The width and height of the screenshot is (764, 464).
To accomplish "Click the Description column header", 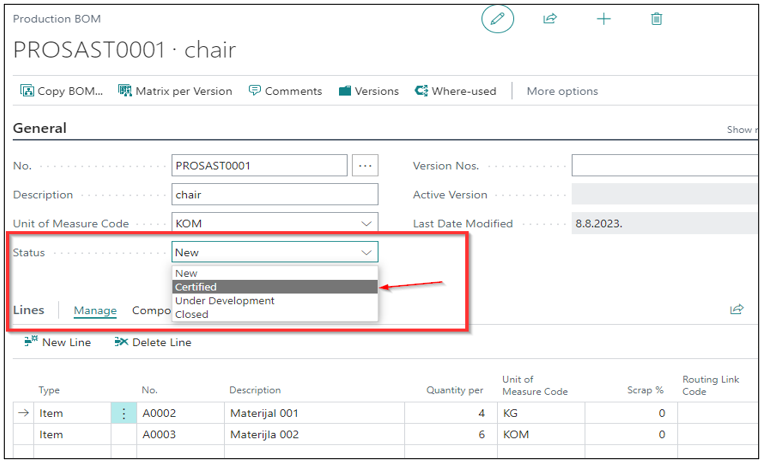I will (255, 390).
